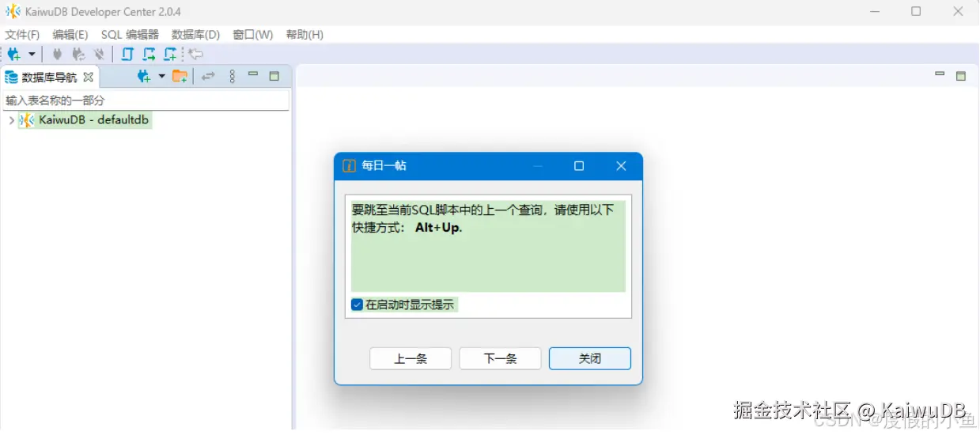
Task: Open the 数据库(D) menu
Action: 195,35
